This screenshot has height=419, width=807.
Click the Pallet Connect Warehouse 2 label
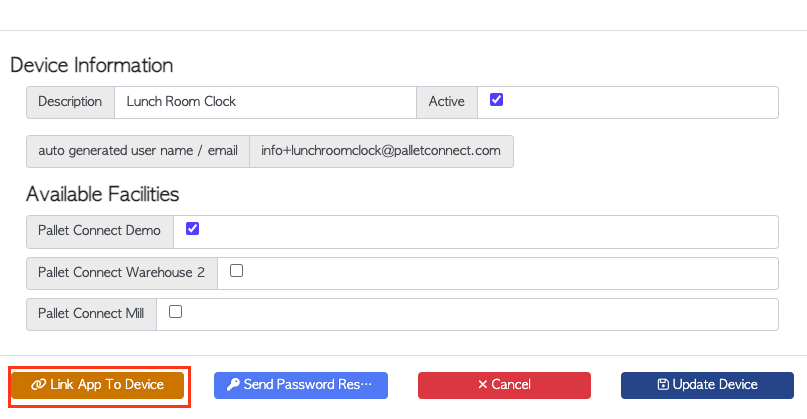[x=121, y=273]
